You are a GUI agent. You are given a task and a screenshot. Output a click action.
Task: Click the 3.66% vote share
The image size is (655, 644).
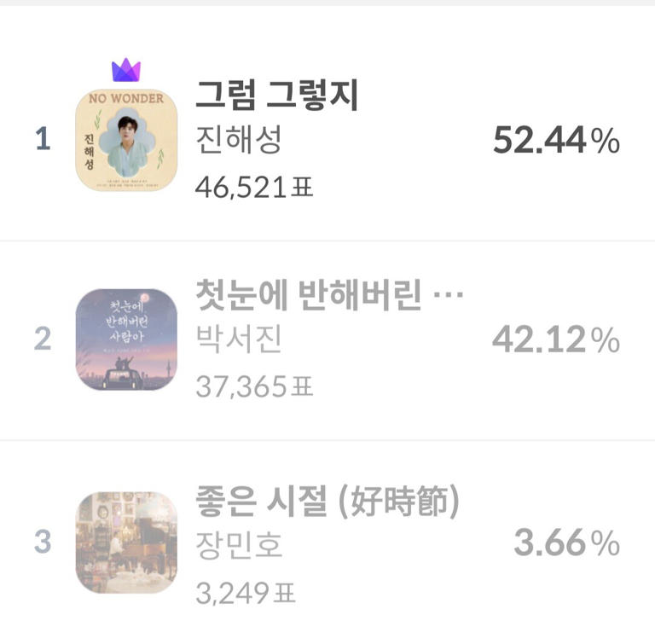(566, 542)
